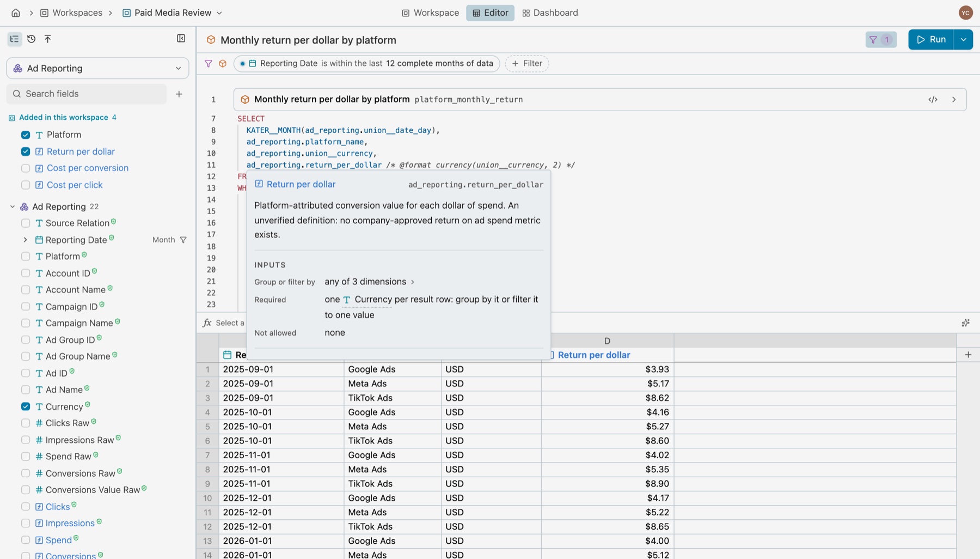The width and height of the screenshot is (980, 559).
Task: Toggle the code view icon in query block
Action: coord(933,99)
